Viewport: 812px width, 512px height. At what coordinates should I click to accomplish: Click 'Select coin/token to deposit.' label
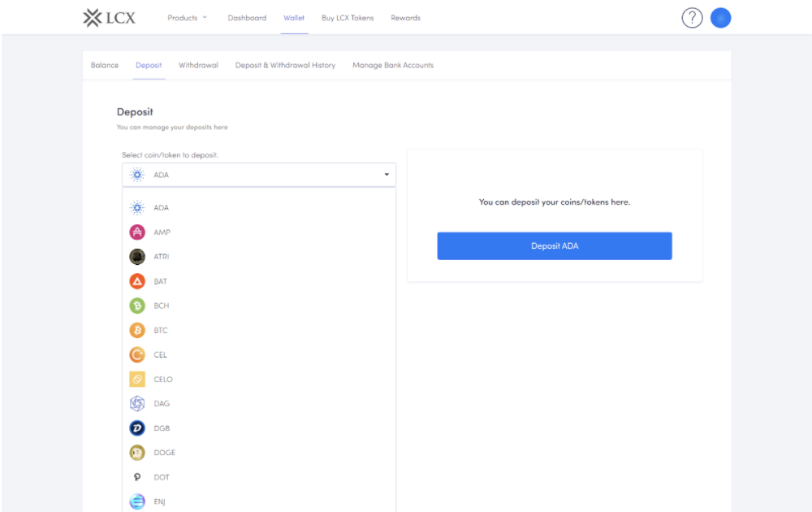[170, 155]
